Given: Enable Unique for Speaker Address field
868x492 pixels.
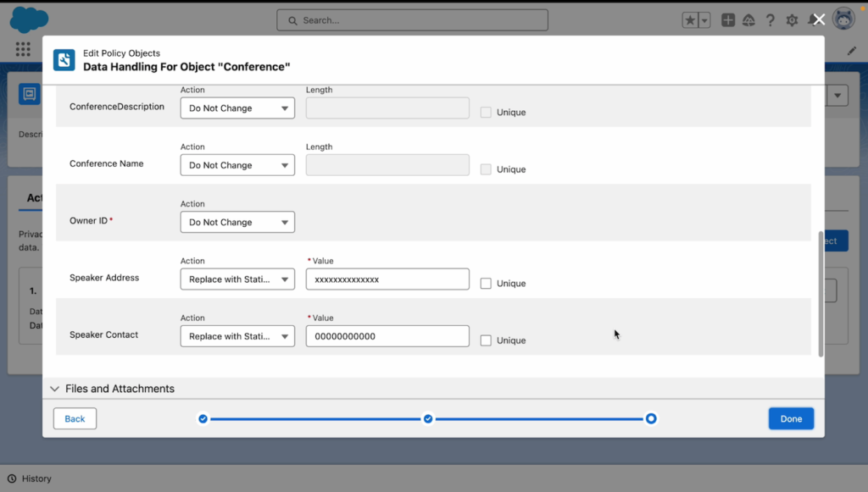Looking at the screenshot, I should point(485,283).
